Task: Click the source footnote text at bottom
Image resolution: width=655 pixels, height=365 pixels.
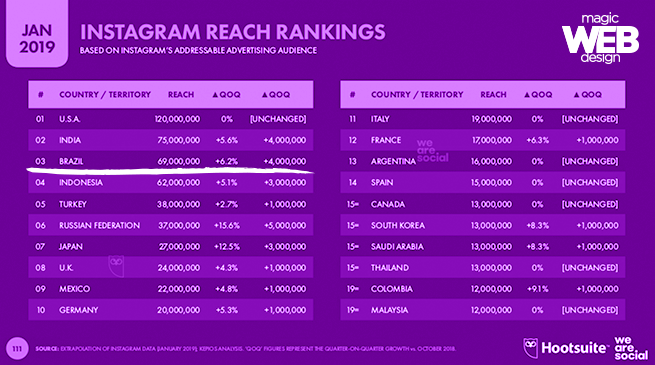Action: pos(245,349)
